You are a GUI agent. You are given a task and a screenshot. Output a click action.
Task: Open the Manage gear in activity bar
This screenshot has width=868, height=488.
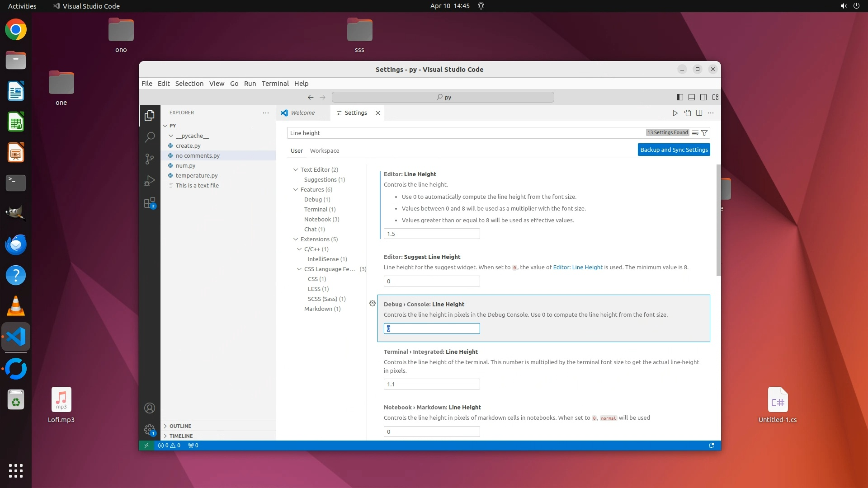150,430
